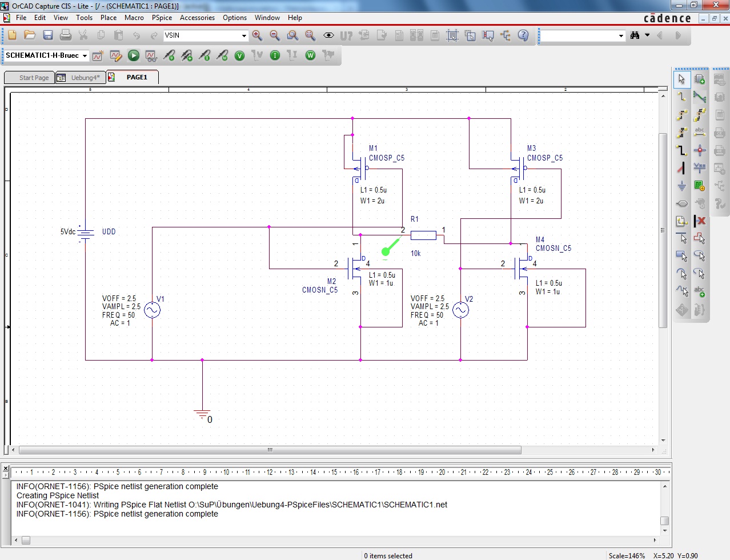Open project manager hierarchy icon
The width and height of the screenshot is (730, 560).
coord(506,35)
